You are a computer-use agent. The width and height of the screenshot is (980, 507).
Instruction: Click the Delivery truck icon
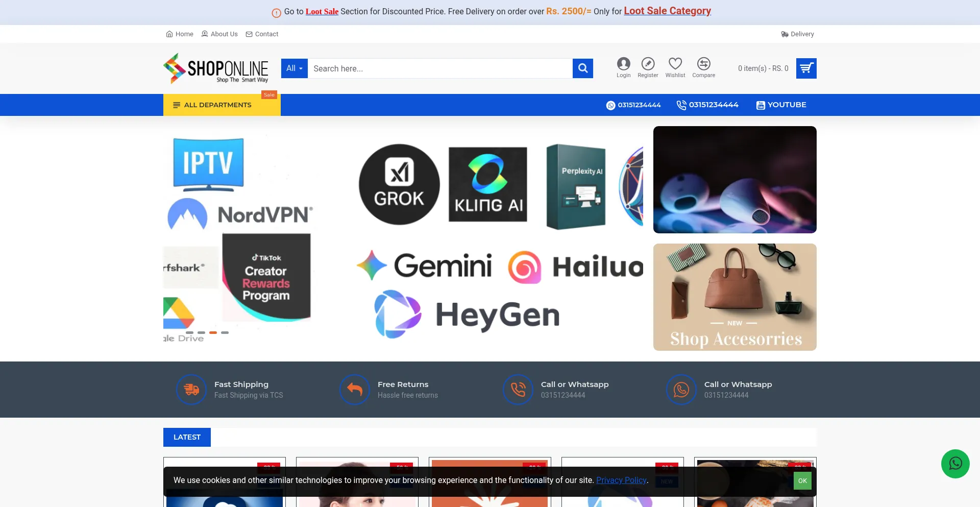coord(785,34)
